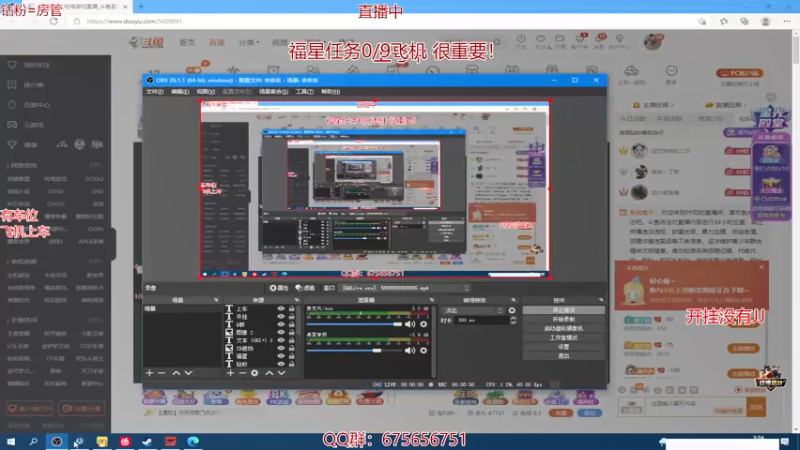Pop out the 来源 sources dock panel

pos(297,300)
